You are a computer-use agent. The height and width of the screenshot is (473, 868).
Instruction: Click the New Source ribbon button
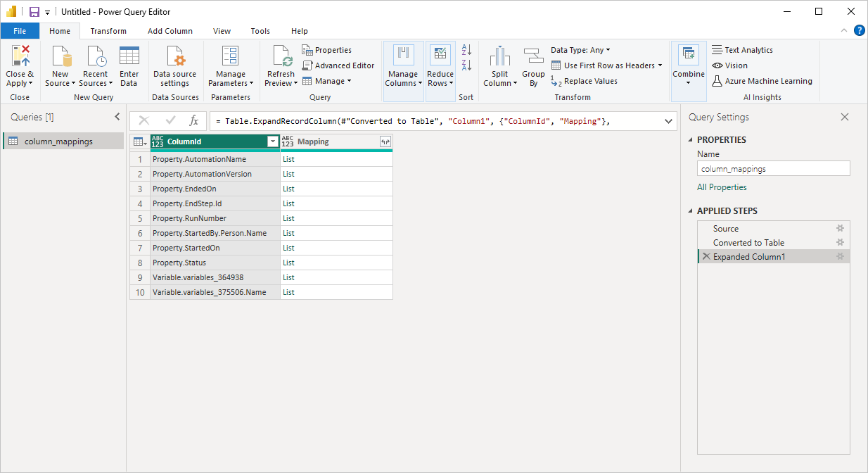pos(60,66)
